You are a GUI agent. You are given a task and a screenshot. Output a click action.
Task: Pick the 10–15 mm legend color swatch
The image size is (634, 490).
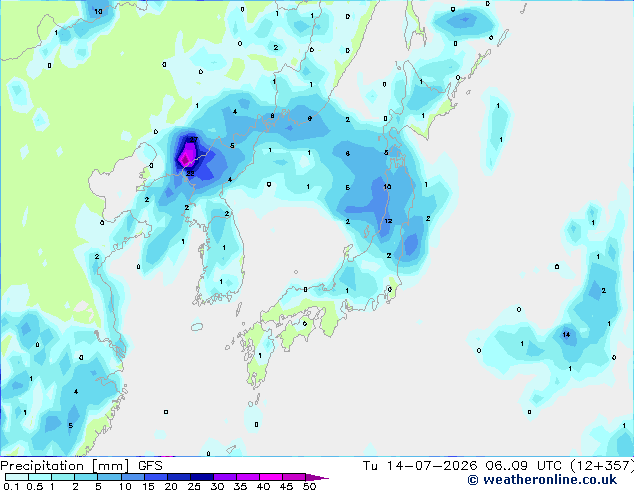click(x=132, y=477)
